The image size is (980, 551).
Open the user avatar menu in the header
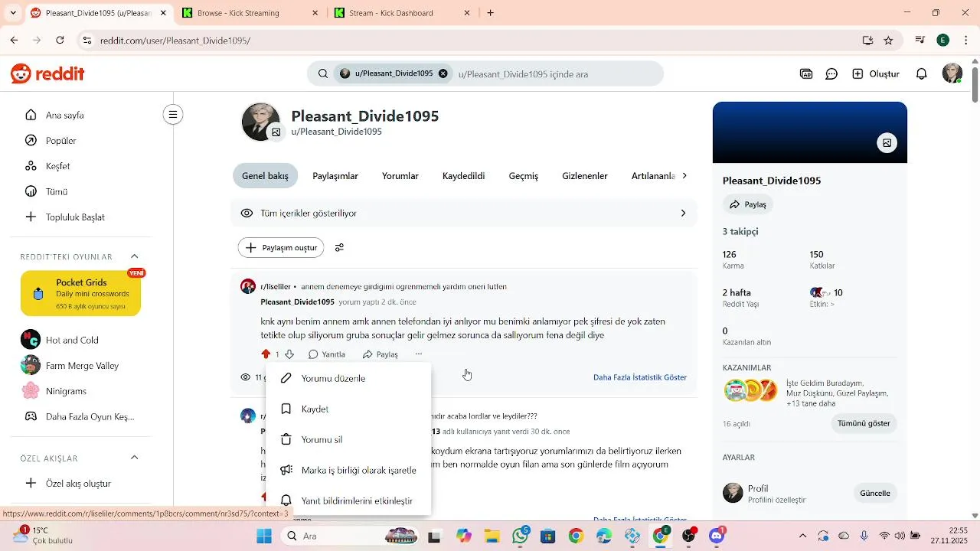coord(952,73)
